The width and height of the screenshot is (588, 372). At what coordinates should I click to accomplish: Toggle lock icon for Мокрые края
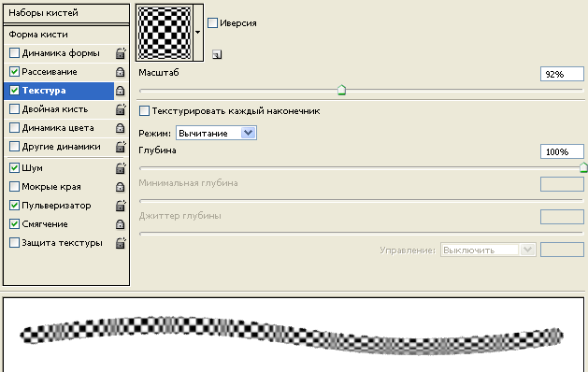pos(120,187)
